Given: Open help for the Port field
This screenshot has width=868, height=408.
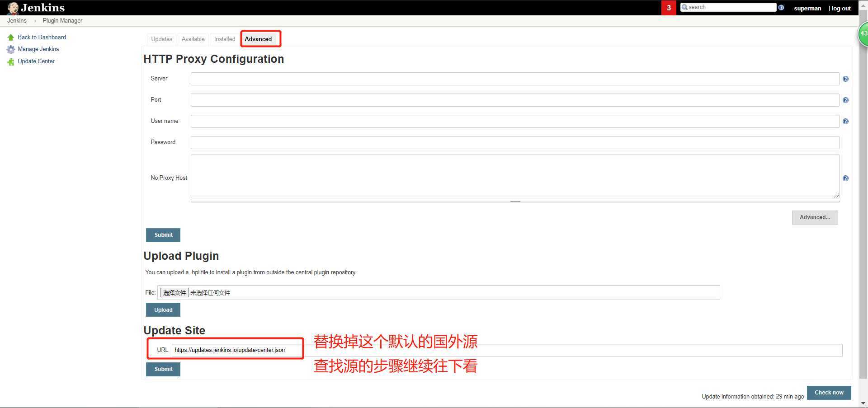Looking at the screenshot, I should click(845, 100).
